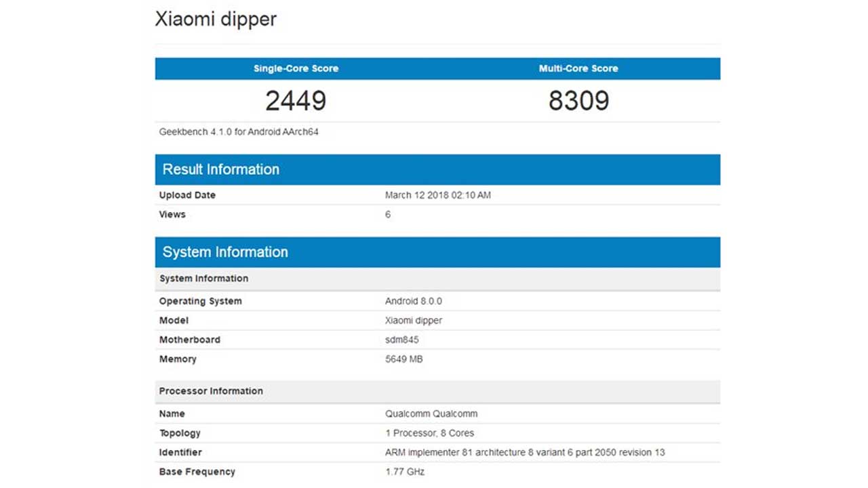This screenshot has width=868, height=488.
Task: Click the '1 Processor, 8 Cores' value
Action: coord(430,433)
